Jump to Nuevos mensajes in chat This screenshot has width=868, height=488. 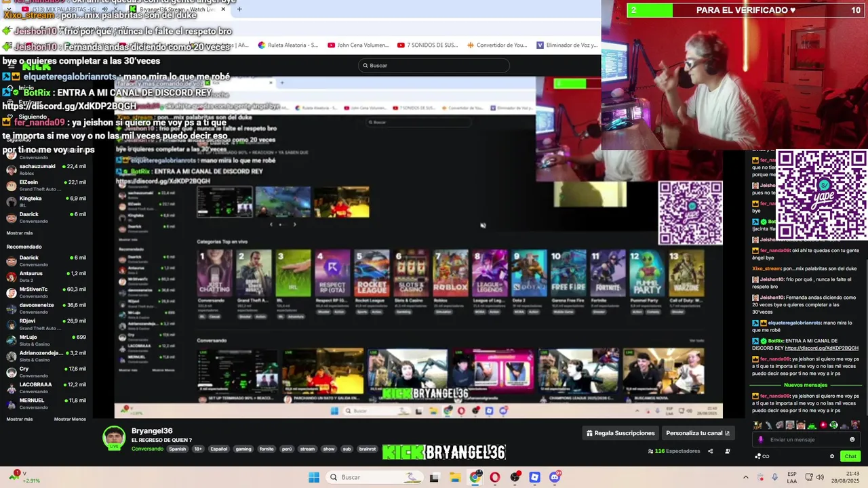[x=806, y=385]
